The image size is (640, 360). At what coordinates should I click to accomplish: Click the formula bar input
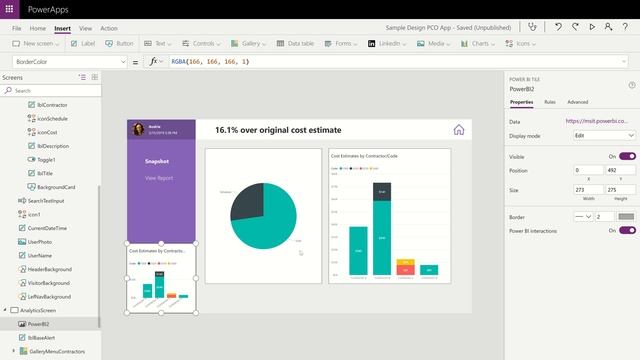click(394, 62)
